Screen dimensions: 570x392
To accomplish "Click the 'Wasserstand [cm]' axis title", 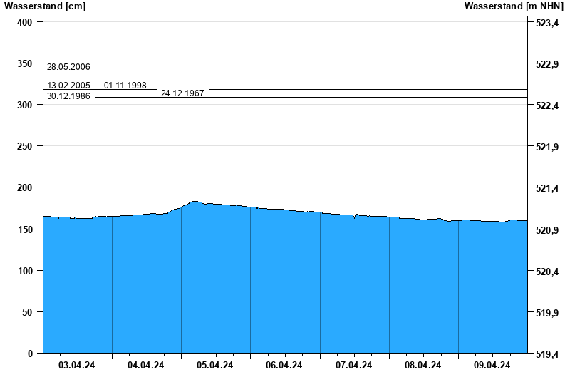I will click(45, 6).
